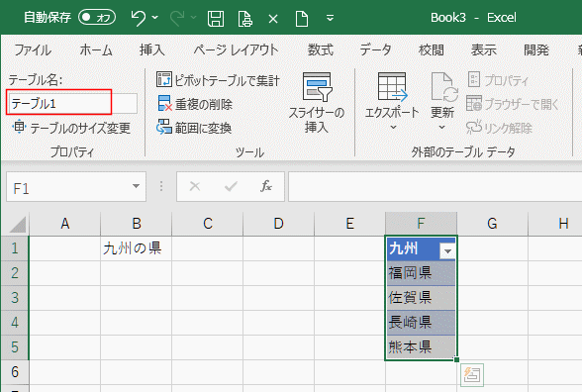Open the Quick Access Toolbar customize dropdown
Image resolution: width=582 pixels, height=392 pixels.
coord(330,18)
